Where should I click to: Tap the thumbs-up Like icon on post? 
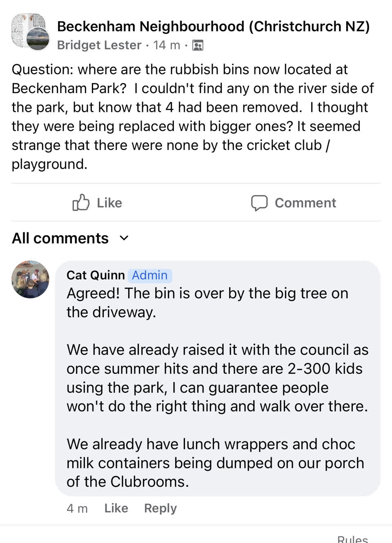coord(81,202)
